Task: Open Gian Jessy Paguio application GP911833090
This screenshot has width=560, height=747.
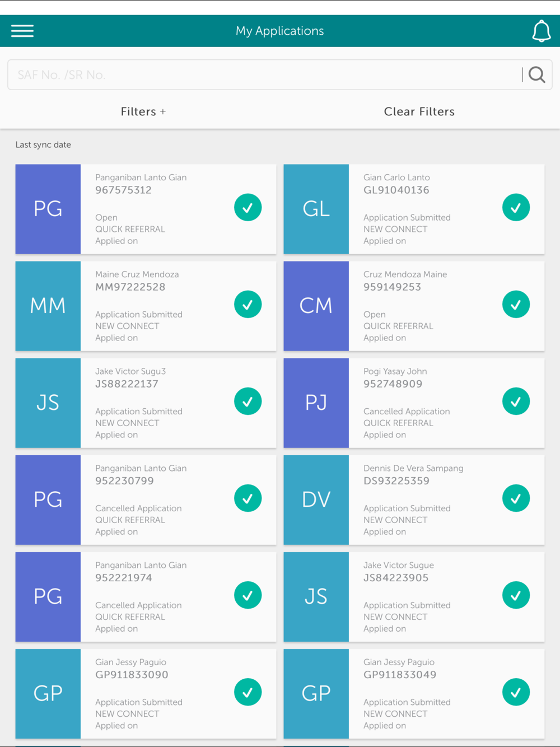Action: (146, 693)
